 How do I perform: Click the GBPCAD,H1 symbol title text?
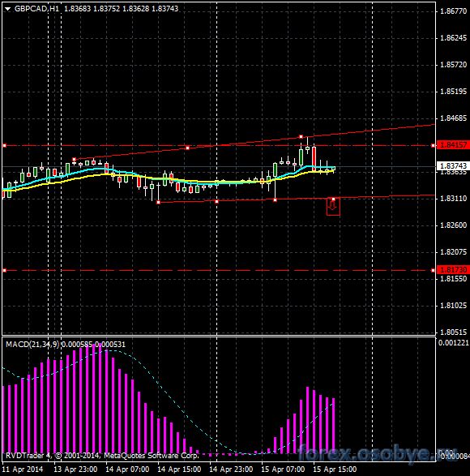(36, 9)
